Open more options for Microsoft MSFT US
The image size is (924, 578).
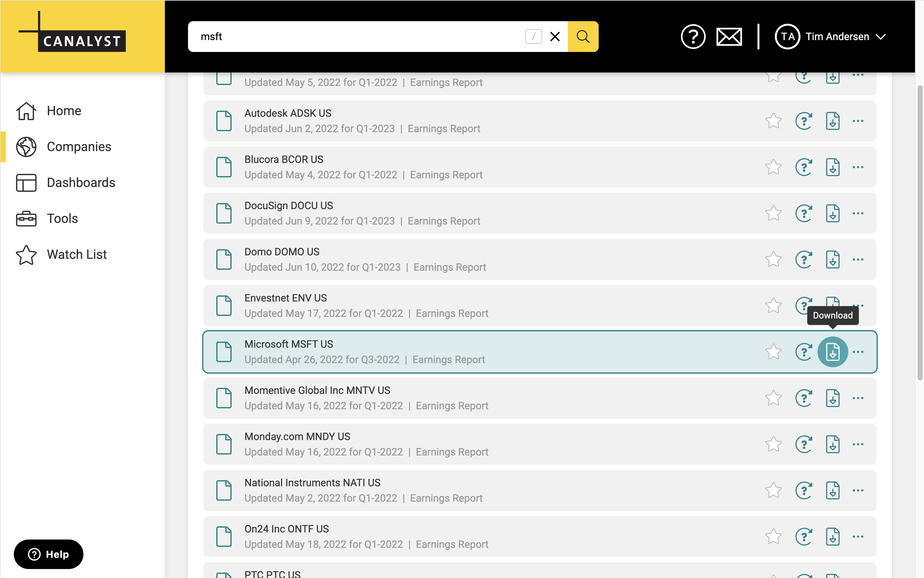(x=858, y=352)
